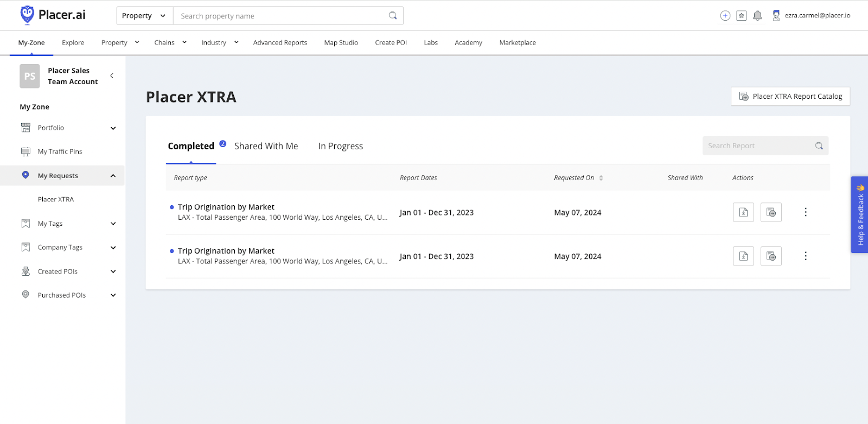The width and height of the screenshot is (868, 424).
Task: Open Create POI from the nav bar
Action: click(x=391, y=42)
